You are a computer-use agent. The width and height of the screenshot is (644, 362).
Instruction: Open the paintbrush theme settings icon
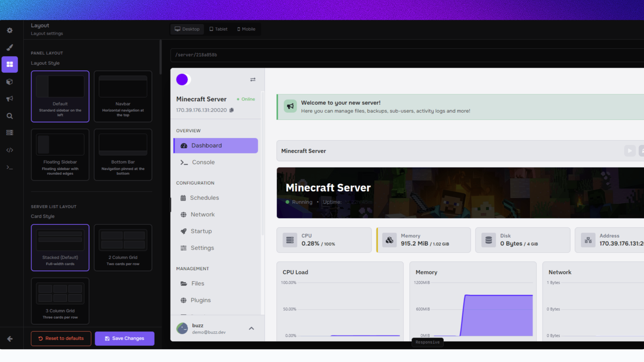click(x=10, y=47)
